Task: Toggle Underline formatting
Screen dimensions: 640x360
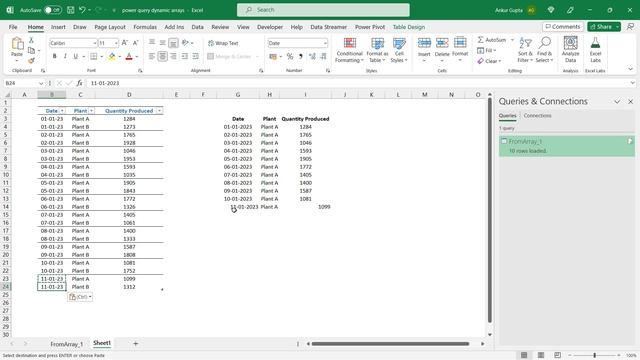Action: (76, 56)
